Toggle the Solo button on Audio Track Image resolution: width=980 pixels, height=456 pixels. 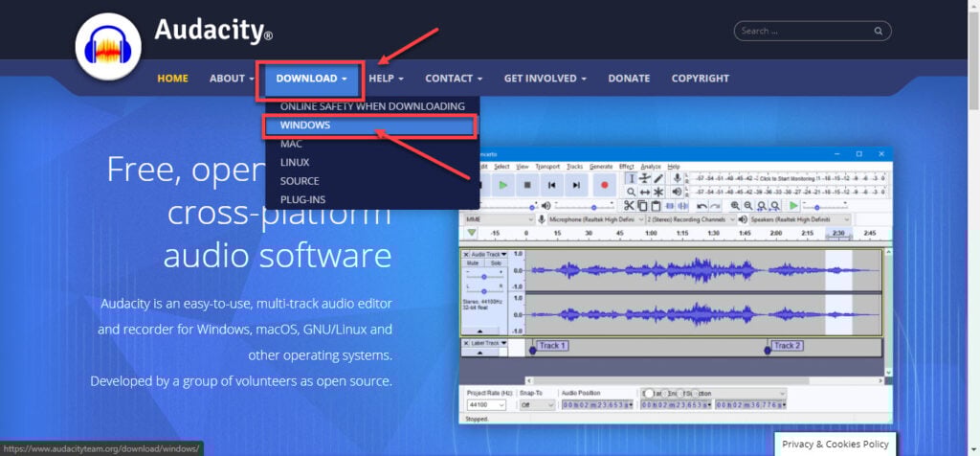click(497, 263)
